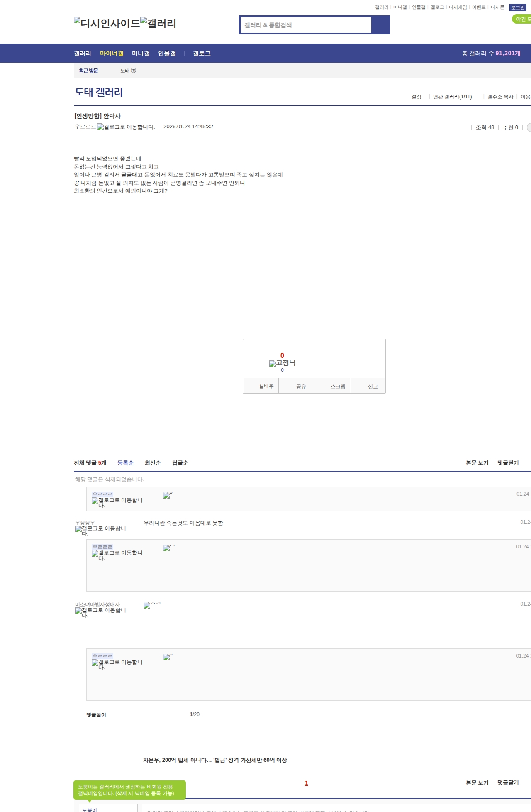Click the 댓글돌이 label
Image resolution: width=531 pixels, height=812 pixels.
pos(96,715)
